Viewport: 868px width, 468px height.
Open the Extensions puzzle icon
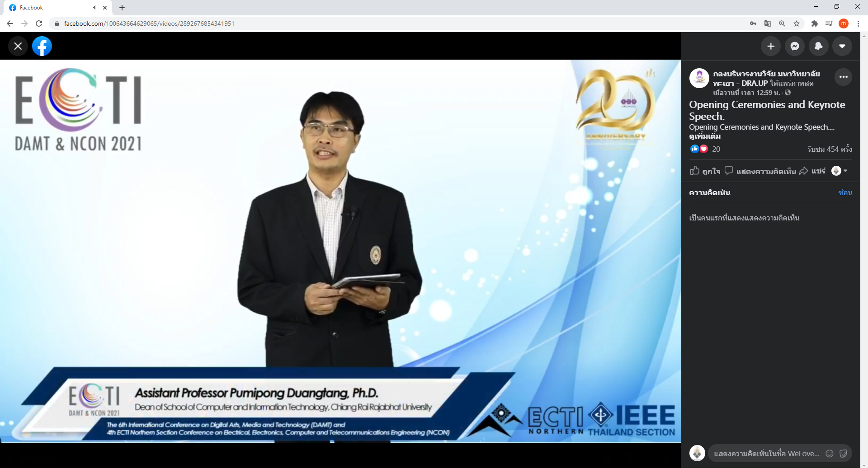click(815, 23)
